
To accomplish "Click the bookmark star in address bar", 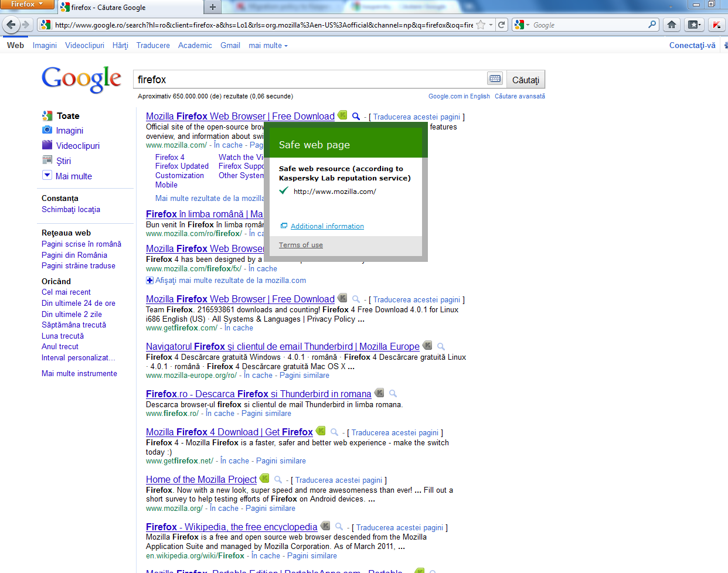I will pyautogui.click(x=481, y=25).
